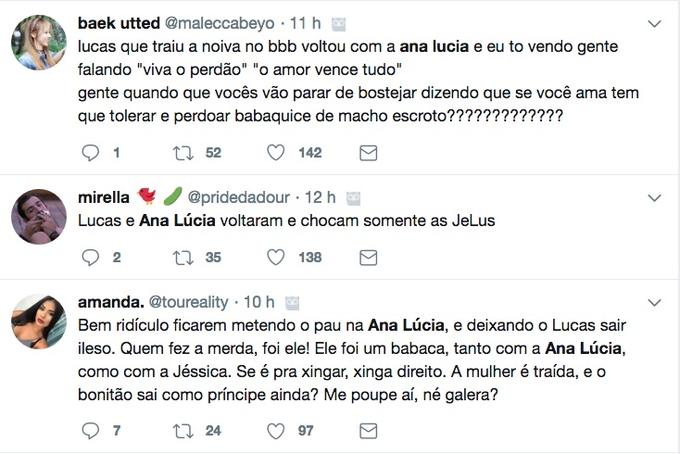Screen dimensions: 680x454
Task: View amanda's profile avatar
Action: 39,321
